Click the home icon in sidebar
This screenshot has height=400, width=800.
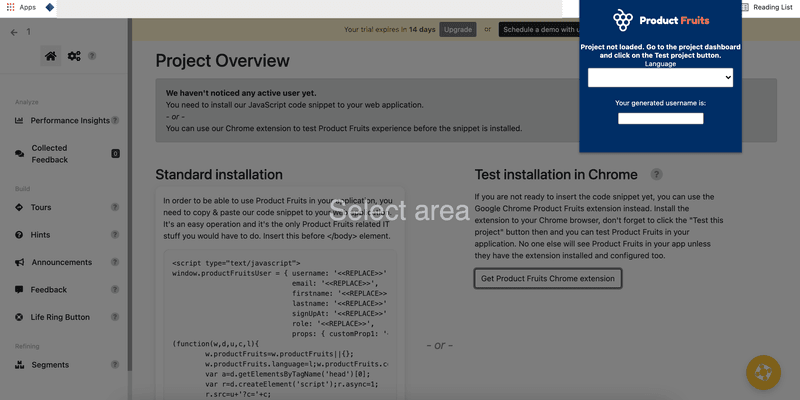click(50, 56)
